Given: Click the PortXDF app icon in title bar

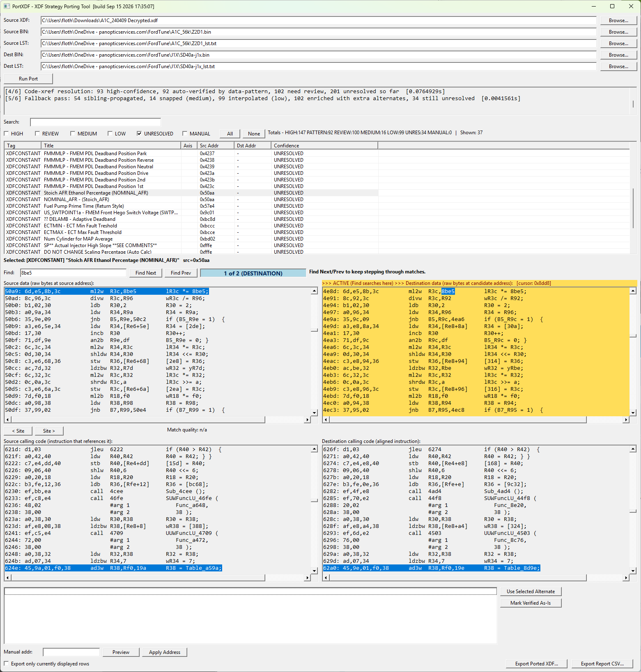Looking at the screenshot, I should pos(7,6).
